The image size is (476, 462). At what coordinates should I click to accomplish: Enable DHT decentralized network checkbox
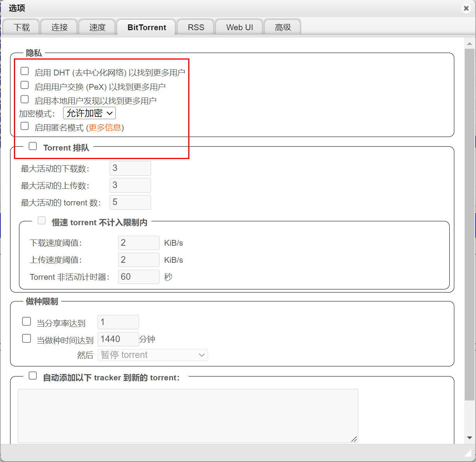pyautogui.click(x=25, y=71)
